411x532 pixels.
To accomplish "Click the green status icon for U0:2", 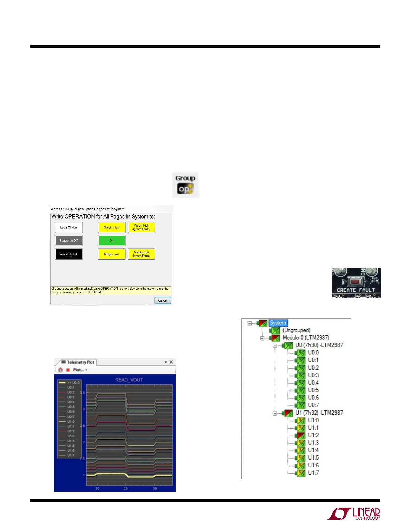I will (301, 368).
